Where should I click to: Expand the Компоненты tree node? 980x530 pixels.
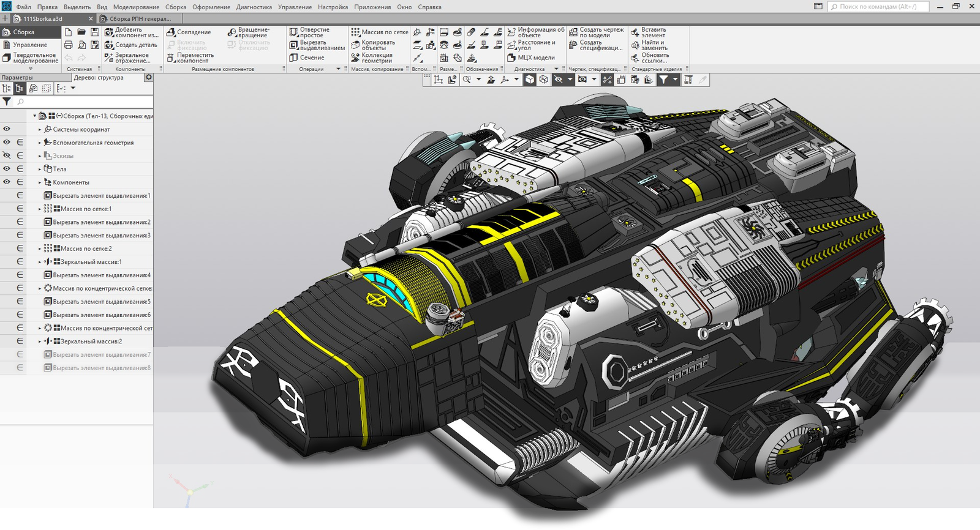pyautogui.click(x=40, y=182)
